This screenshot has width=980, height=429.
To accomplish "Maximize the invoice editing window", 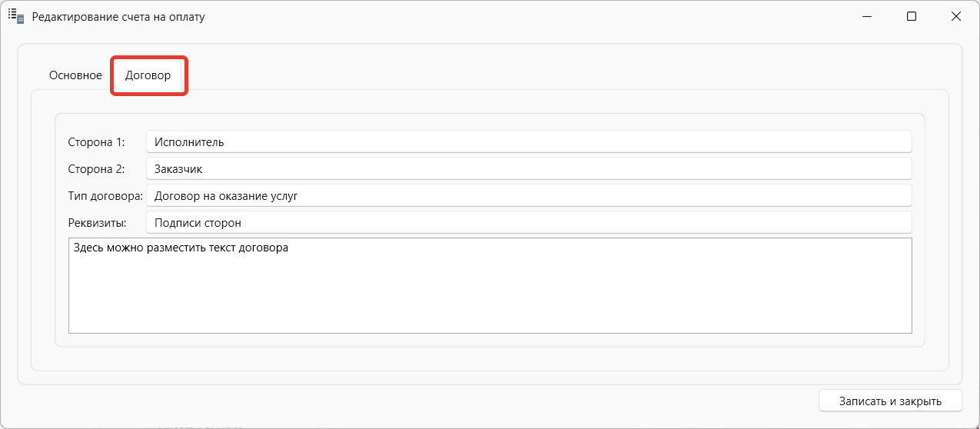I will click(x=912, y=16).
